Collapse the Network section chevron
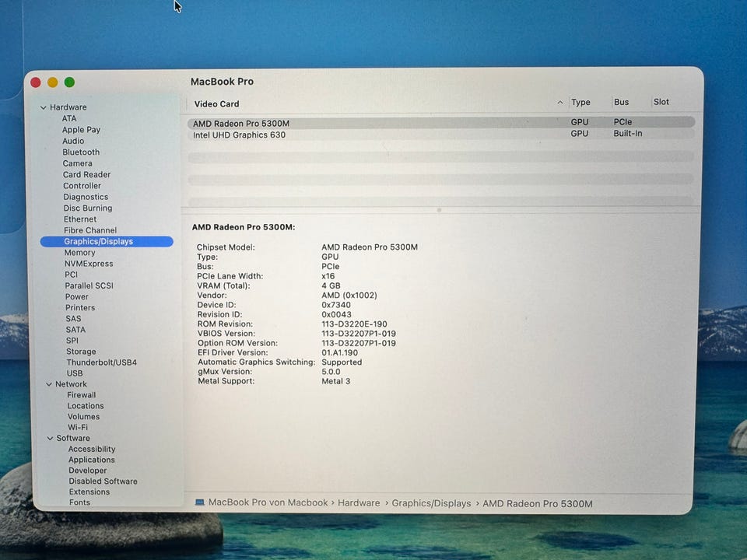The width and height of the screenshot is (747, 560). coord(48,384)
